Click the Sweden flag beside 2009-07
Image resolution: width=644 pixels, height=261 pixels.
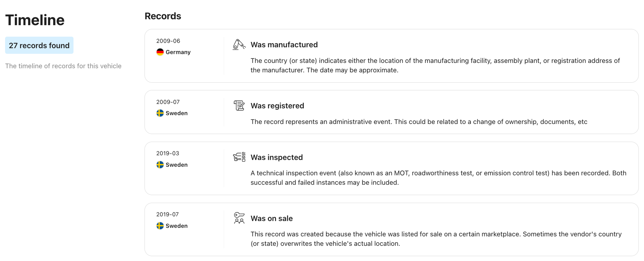(x=160, y=113)
